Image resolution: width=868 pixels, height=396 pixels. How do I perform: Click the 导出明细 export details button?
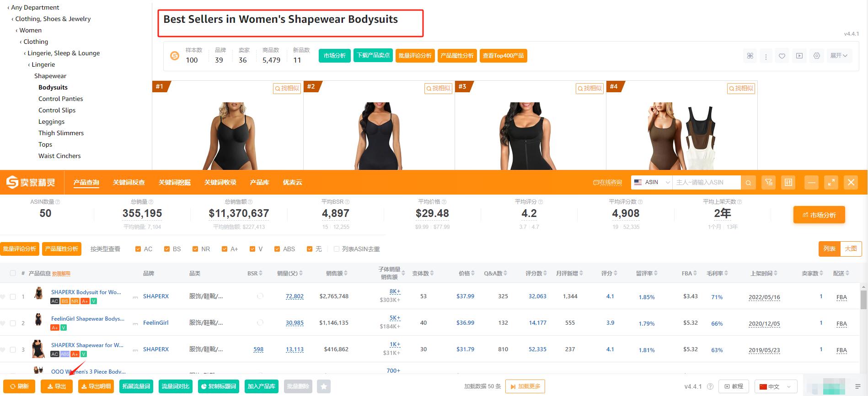tap(96, 386)
